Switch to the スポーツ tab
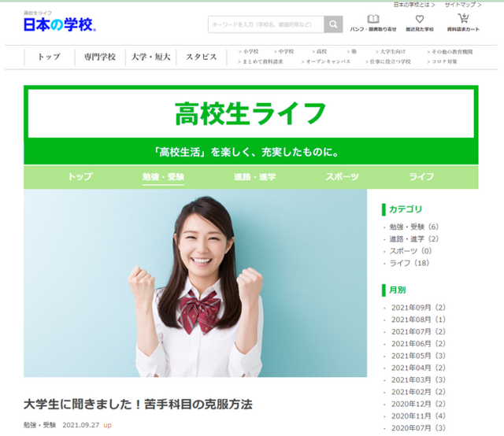 (342, 177)
